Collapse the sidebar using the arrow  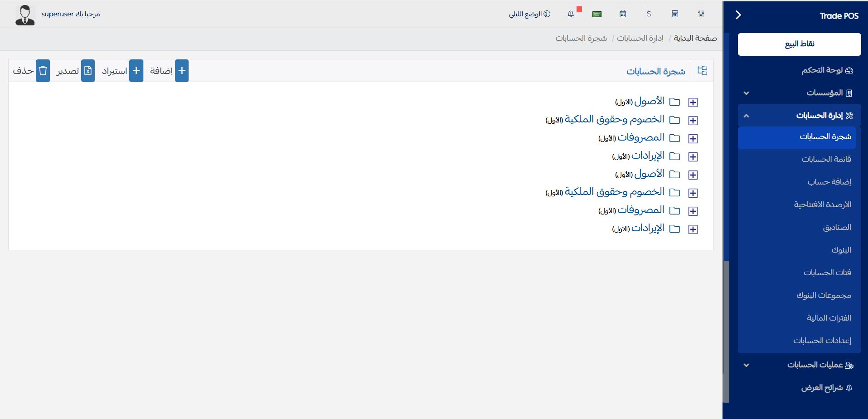point(738,15)
